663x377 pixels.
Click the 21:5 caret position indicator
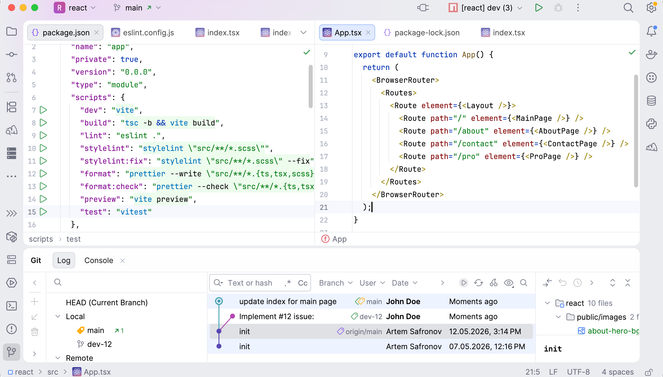(532, 372)
